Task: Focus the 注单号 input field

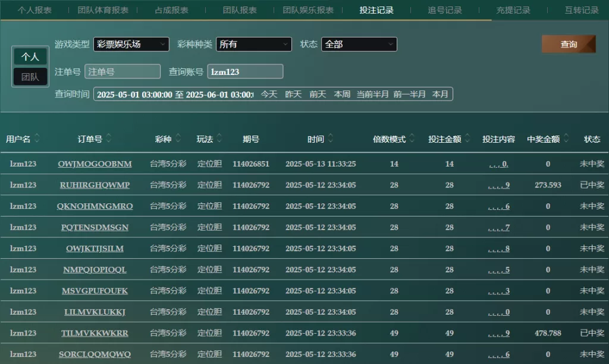Action: pos(123,71)
